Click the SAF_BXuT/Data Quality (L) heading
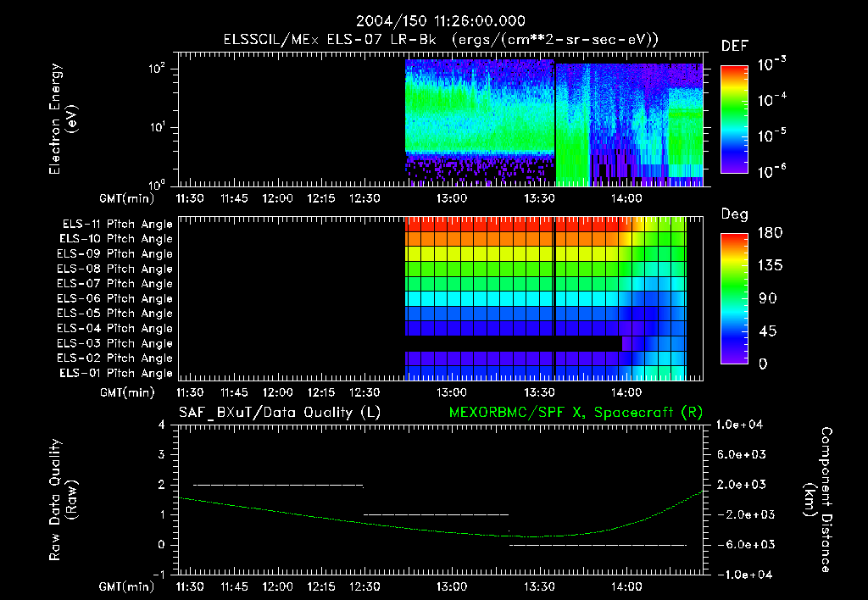Viewport: 868px width, 600px height. (x=280, y=413)
